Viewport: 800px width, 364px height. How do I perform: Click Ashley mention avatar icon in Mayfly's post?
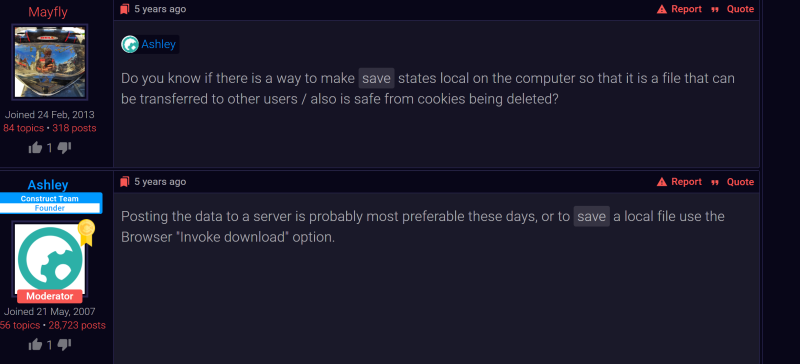pos(130,44)
